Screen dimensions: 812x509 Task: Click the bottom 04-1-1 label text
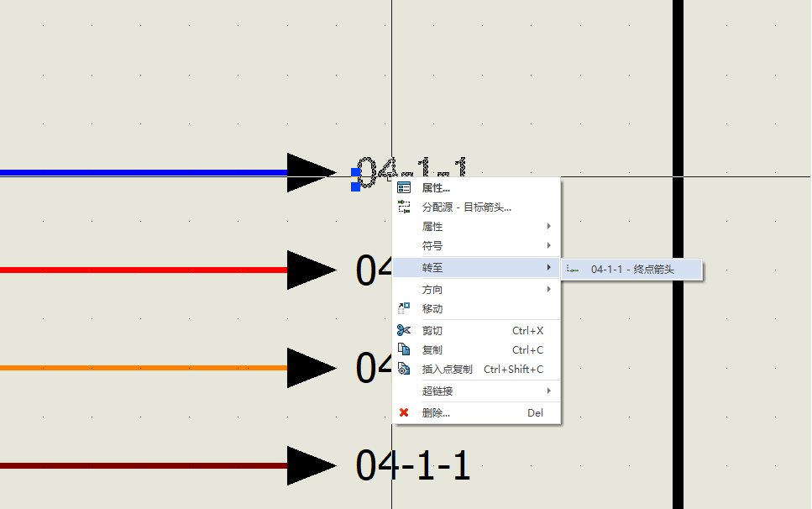tap(412, 465)
